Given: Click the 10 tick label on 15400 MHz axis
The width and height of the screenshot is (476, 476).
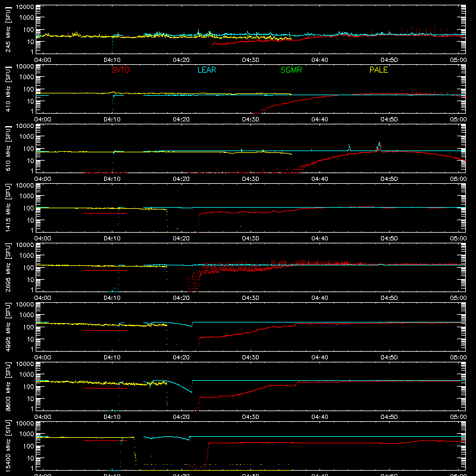Looking at the screenshot, I should (x=30, y=458).
